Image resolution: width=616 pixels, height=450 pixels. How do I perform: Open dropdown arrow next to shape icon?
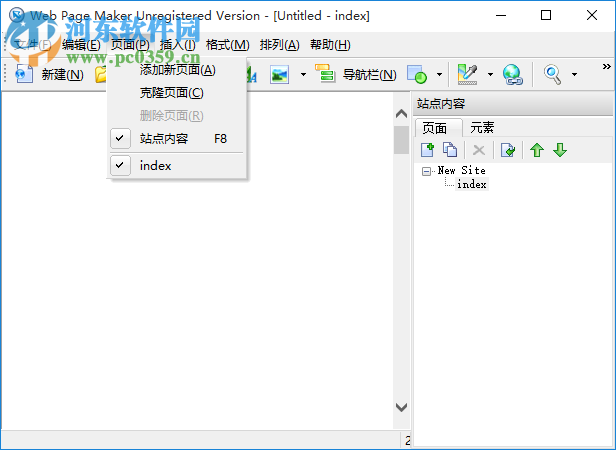(439, 74)
